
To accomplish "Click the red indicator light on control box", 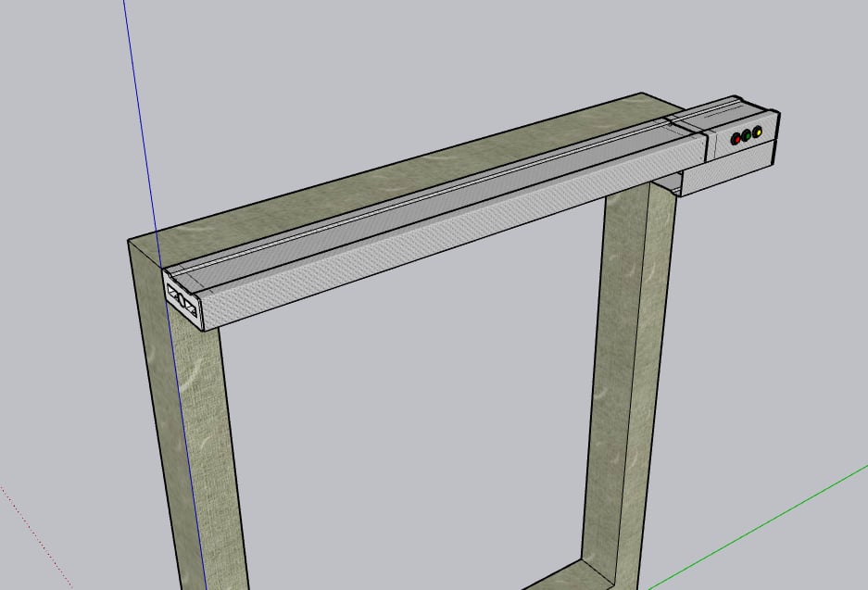I will (737, 139).
